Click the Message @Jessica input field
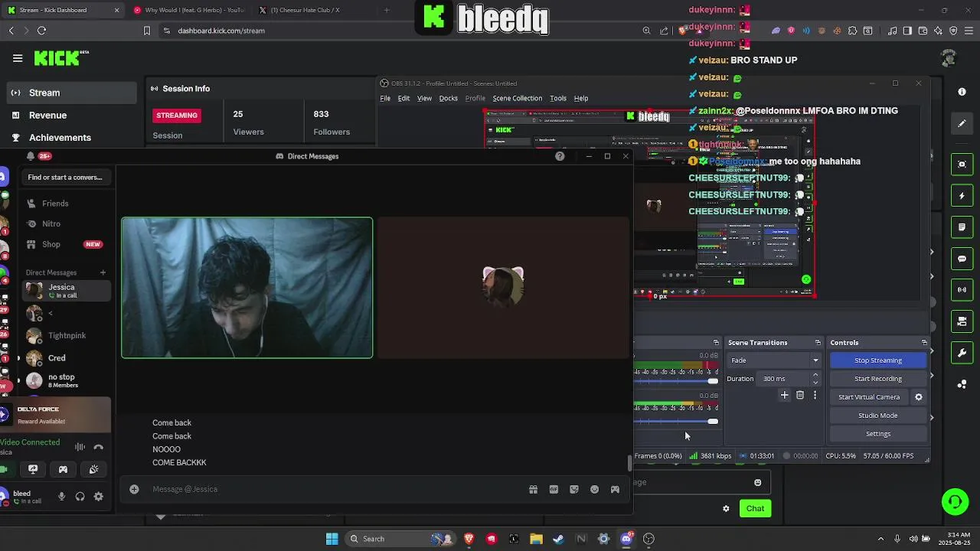The height and width of the screenshot is (551, 980). point(337,489)
